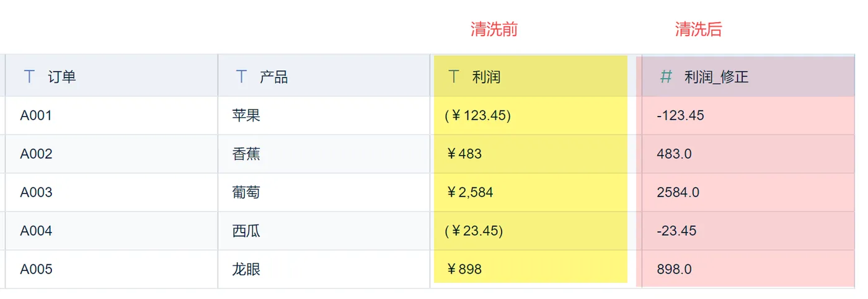Select the 西瓜 product cell
This screenshot has width=868, height=299.
(x=246, y=231)
